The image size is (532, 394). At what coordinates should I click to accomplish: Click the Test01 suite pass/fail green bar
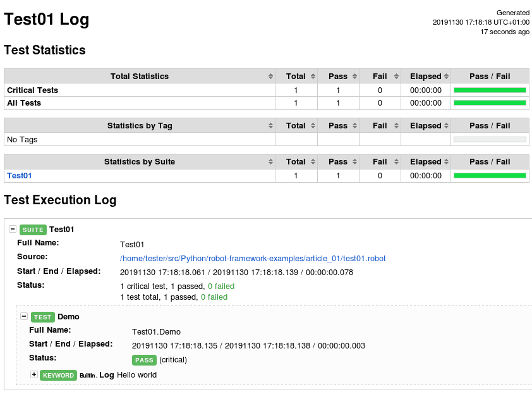pos(490,176)
